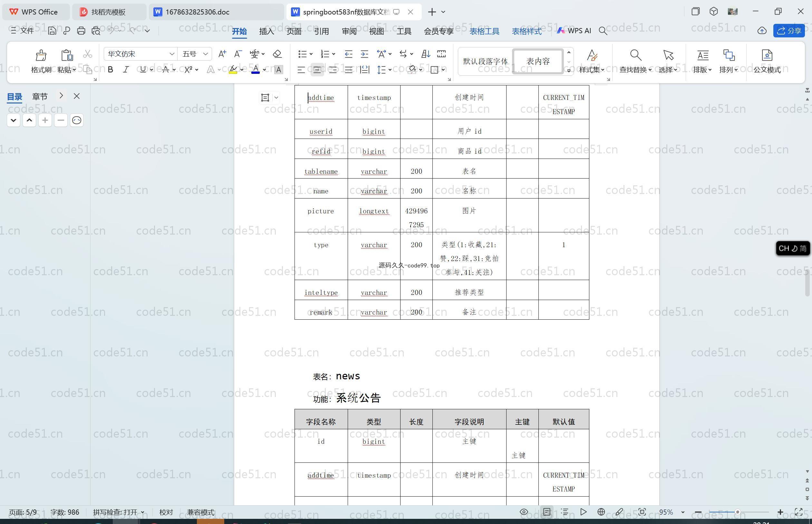812x524 pixels.
Task: Open the 引用 (References) ribbon tab
Action: coord(322,31)
